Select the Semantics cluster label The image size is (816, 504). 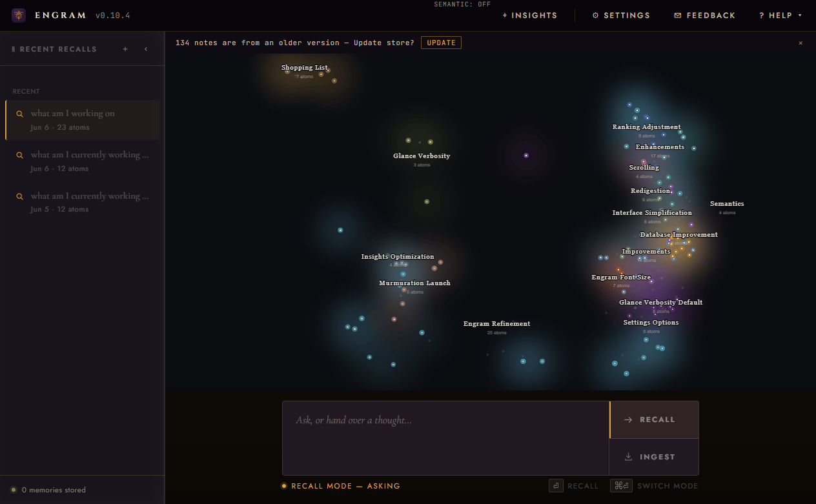tap(727, 204)
